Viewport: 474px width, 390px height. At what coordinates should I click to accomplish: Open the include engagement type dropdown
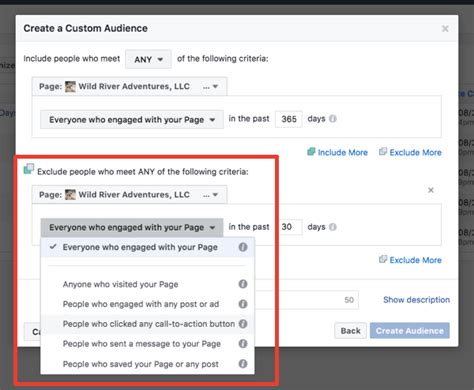point(132,119)
